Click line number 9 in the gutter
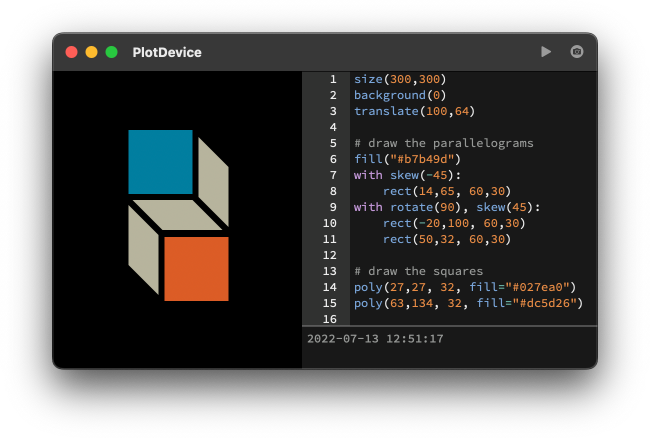The height and width of the screenshot is (438, 650). click(332, 207)
